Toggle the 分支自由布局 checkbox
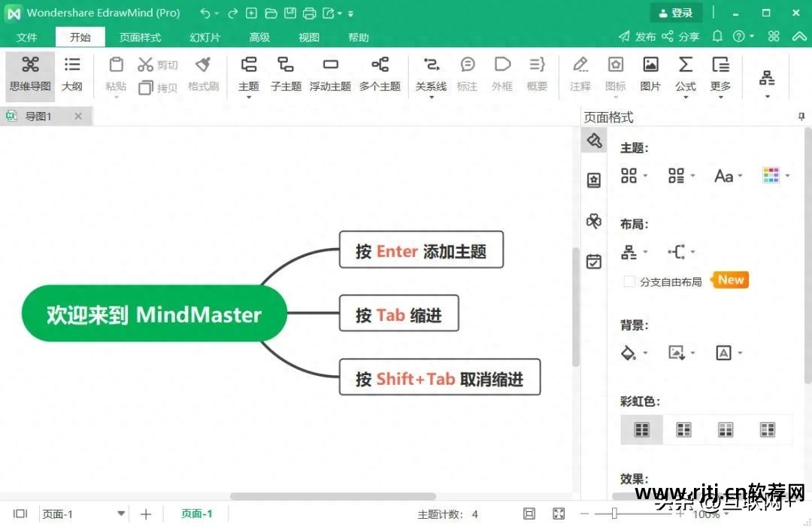The image size is (812, 527). pyautogui.click(x=629, y=280)
